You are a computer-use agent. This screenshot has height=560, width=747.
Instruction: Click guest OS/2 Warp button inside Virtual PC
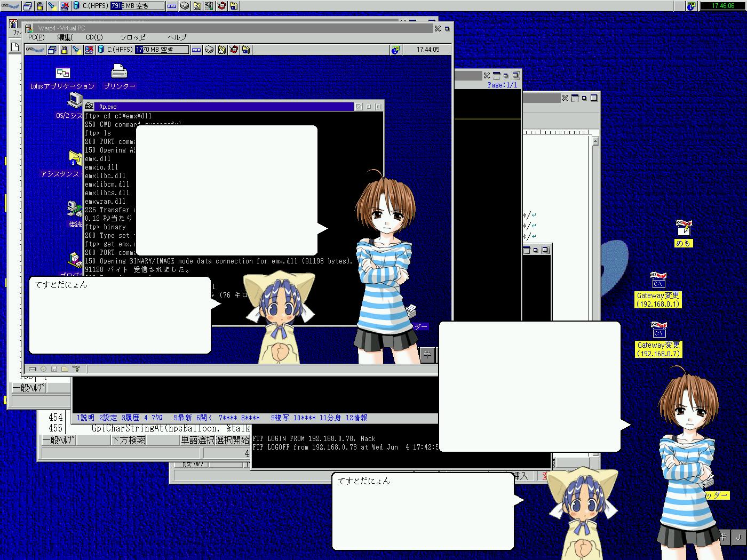(x=35, y=50)
